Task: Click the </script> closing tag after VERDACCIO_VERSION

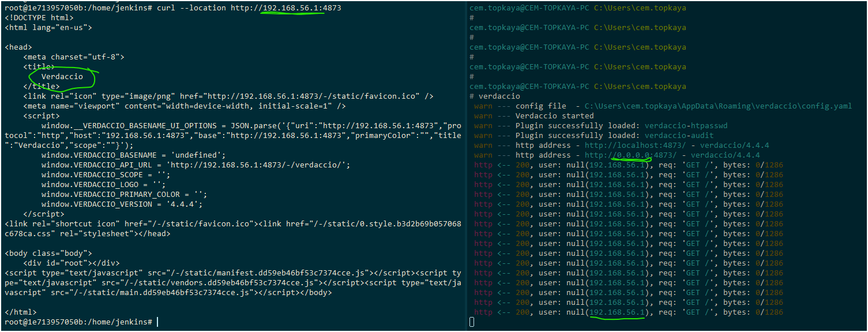Action: coord(44,214)
